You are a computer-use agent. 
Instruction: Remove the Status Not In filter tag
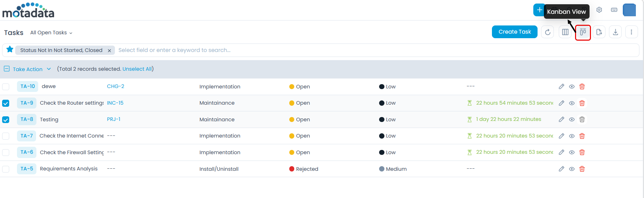coord(109,51)
